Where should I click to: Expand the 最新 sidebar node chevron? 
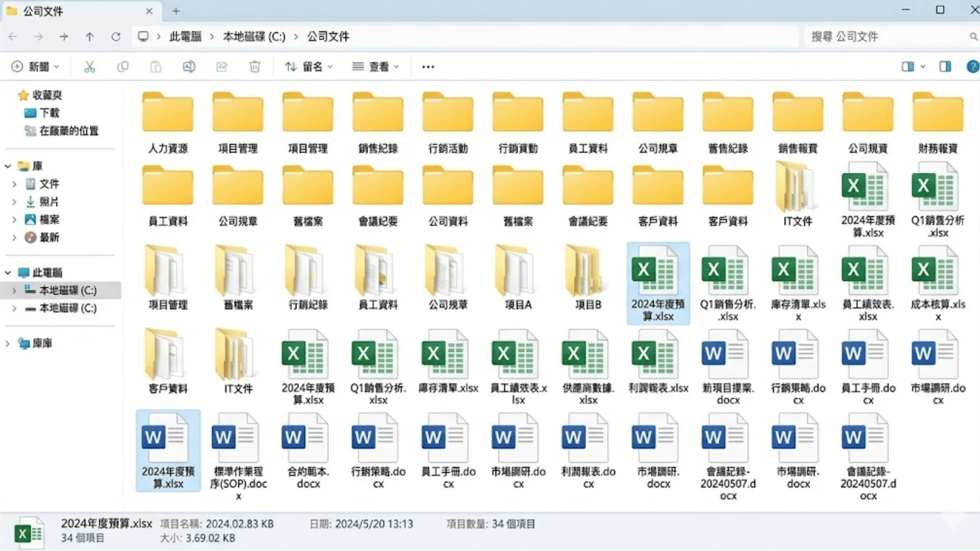click(x=14, y=237)
